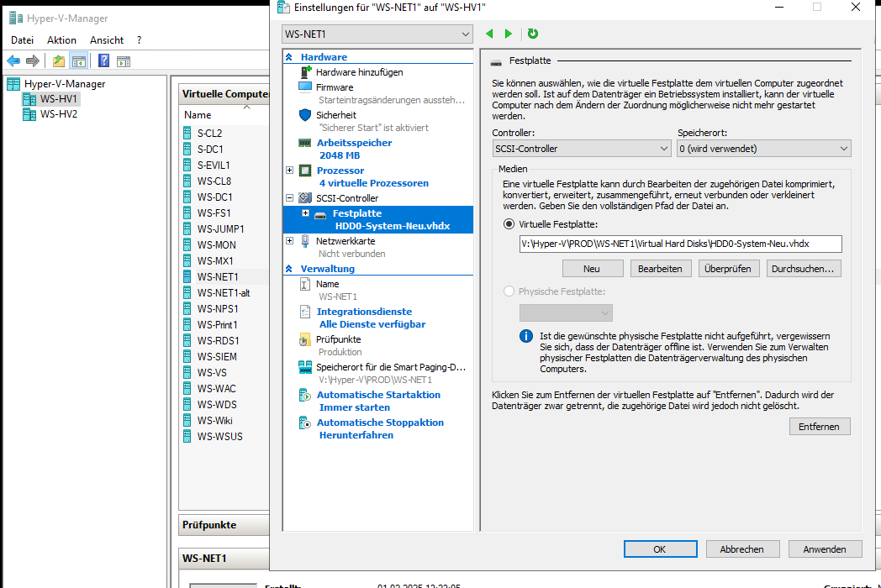Expand the Prozessor node

pos(289,171)
